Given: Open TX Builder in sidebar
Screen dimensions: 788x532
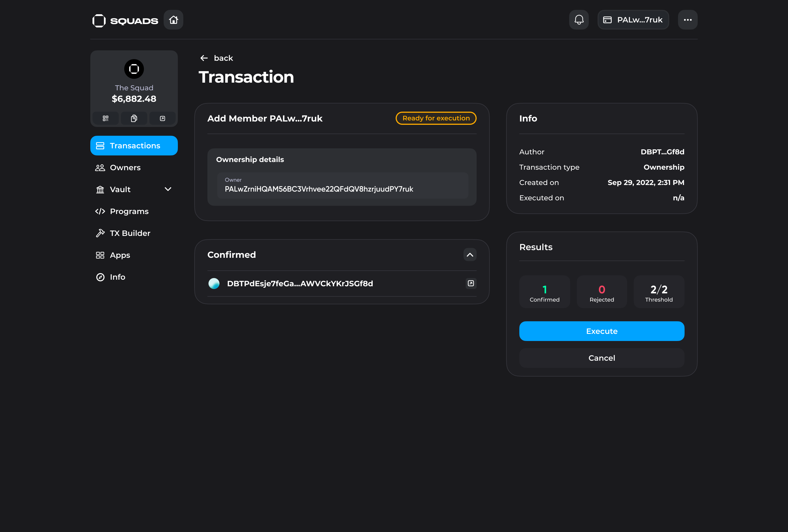Looking at the screenshot, I should point(129,233).
